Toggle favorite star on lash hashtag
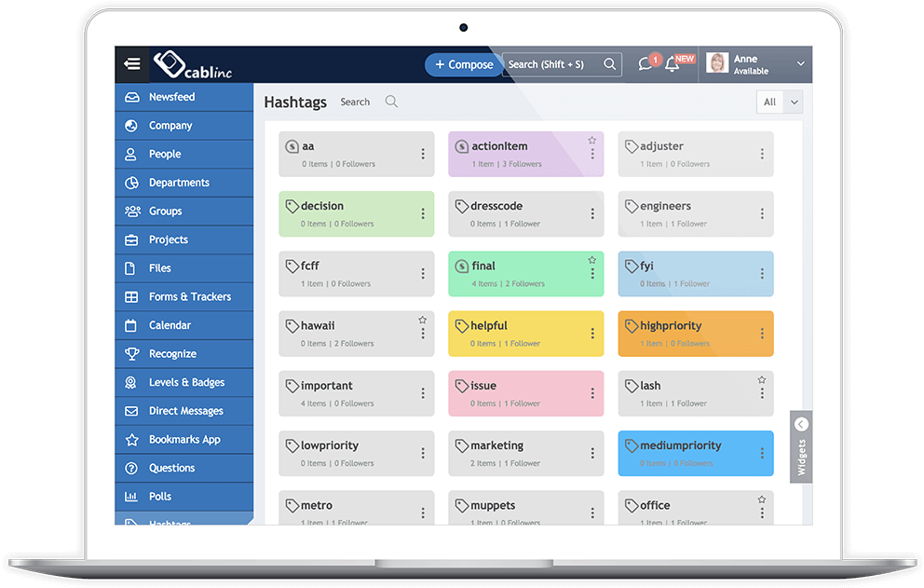The height and width of the screenshot is (588, 924). (x=761, y=380)
